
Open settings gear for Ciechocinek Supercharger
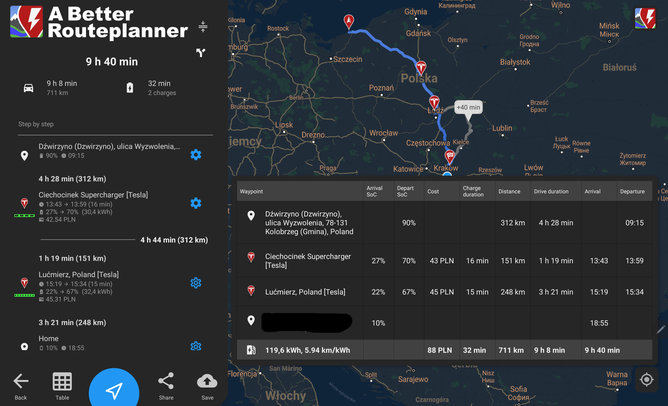[x=196, y=203]
